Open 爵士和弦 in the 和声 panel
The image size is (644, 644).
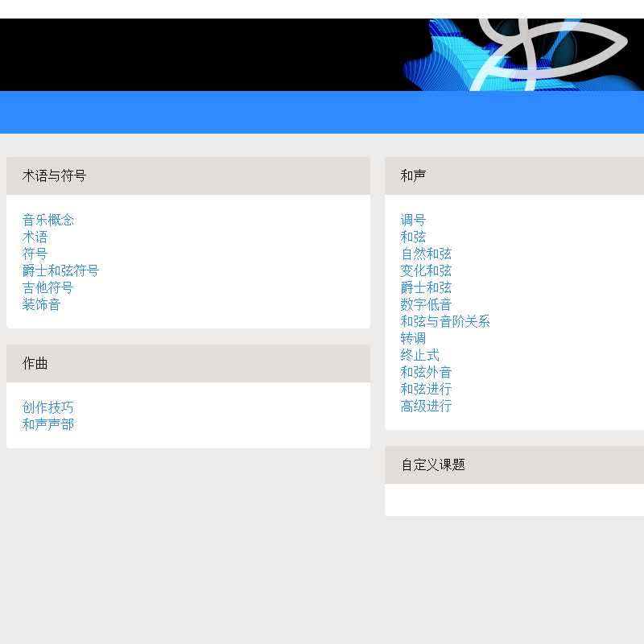point(426,287)
